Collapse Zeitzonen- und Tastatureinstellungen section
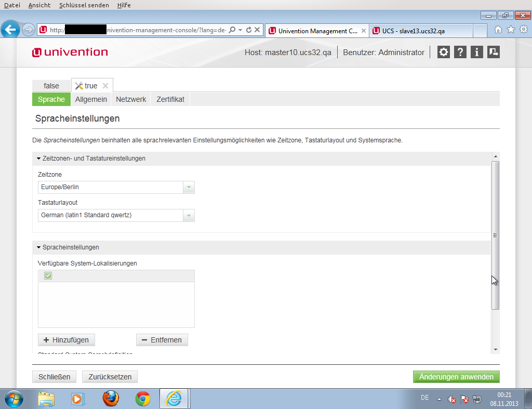The image size is (532, 409). click(x=39, y=159)
